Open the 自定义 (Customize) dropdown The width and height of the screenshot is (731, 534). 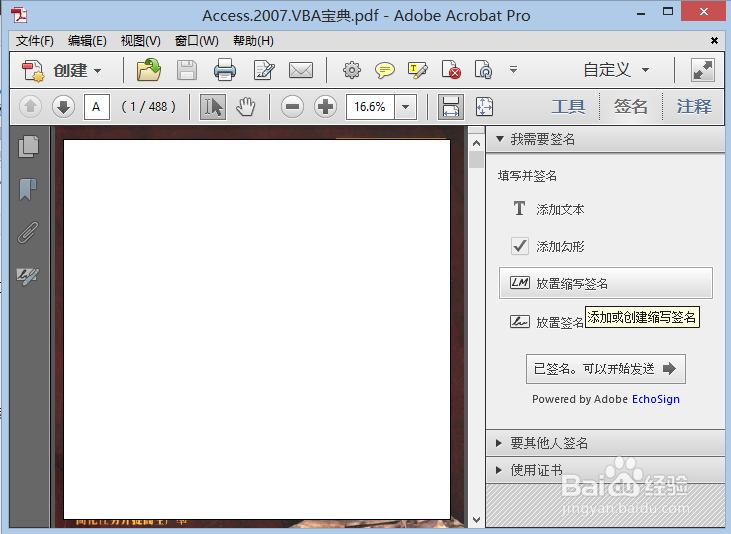[616, 70]
